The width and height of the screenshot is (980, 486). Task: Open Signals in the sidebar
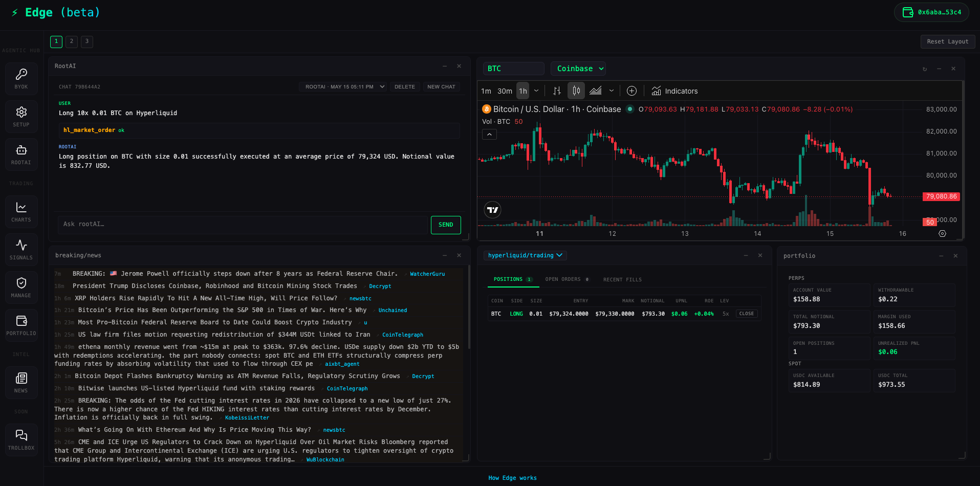tap(21, 250)
